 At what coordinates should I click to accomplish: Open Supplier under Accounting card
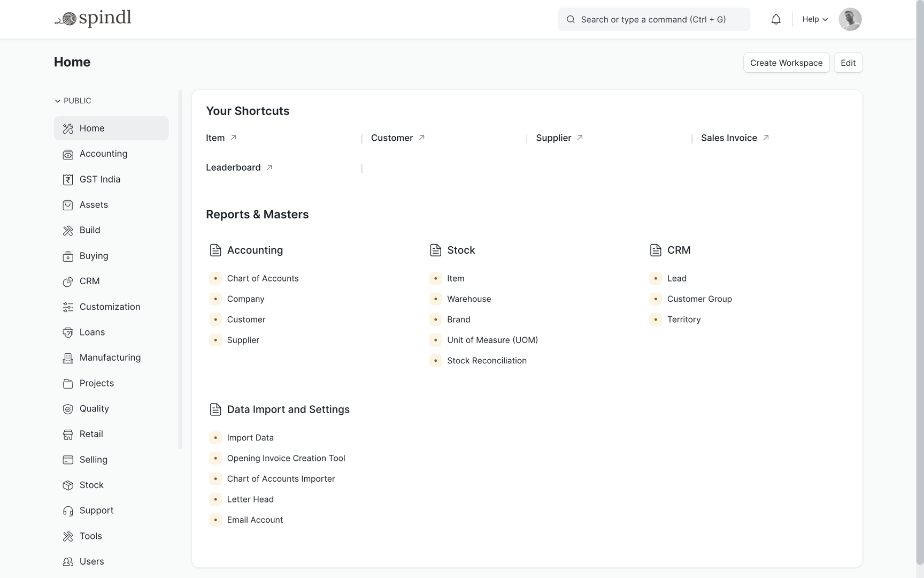pos(243,340)
